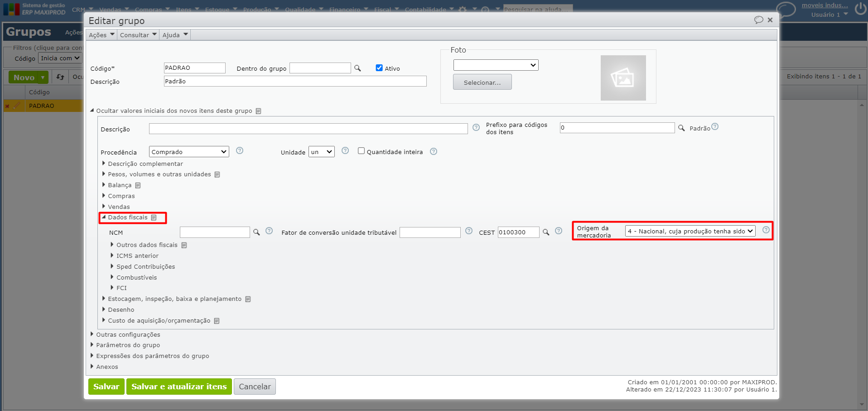The width and height of the screenshot is (868, 411).
Task: Open the Inicia com filter dropdown
Action: [x=60, y=58]
